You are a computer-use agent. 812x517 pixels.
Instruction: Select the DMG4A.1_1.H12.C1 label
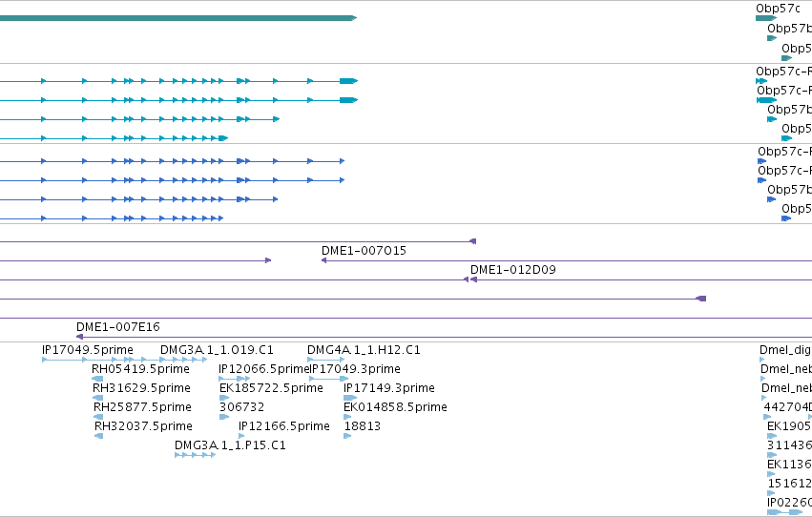364,350
